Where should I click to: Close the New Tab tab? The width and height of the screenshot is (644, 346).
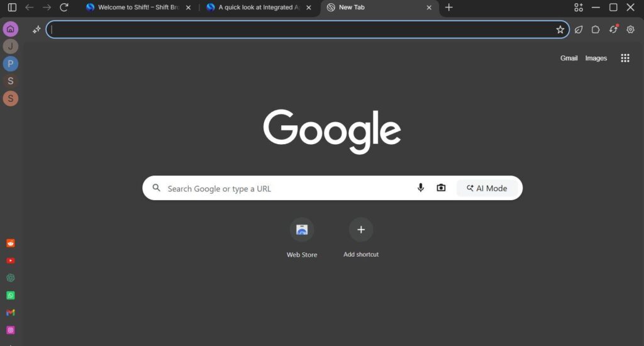(429, 8)
